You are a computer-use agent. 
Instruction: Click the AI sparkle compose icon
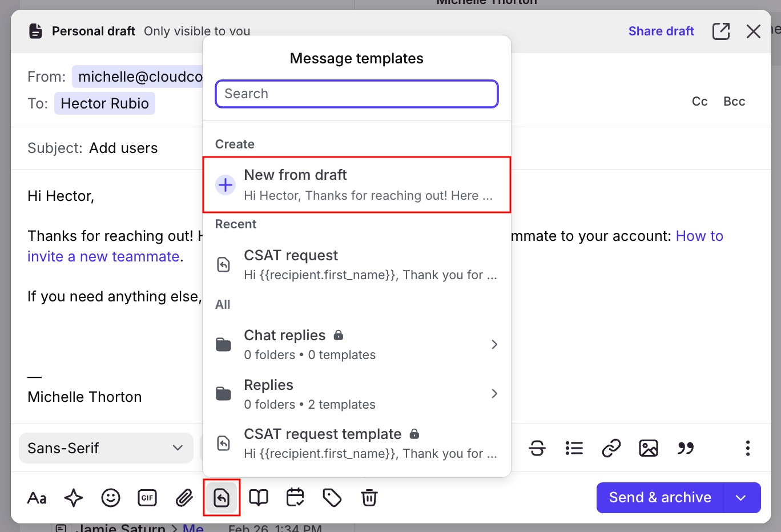pos(74,498)
